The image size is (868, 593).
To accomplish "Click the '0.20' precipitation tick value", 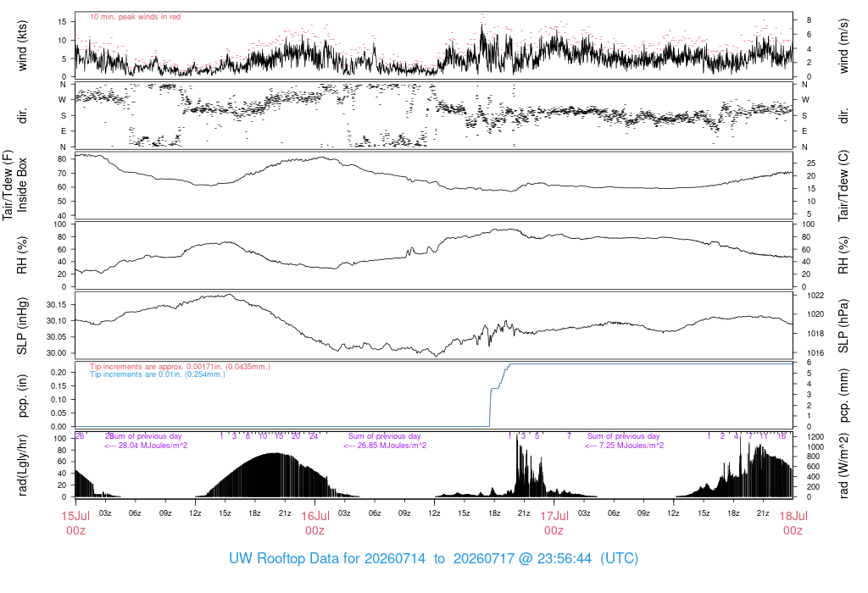I will (58, 372).
